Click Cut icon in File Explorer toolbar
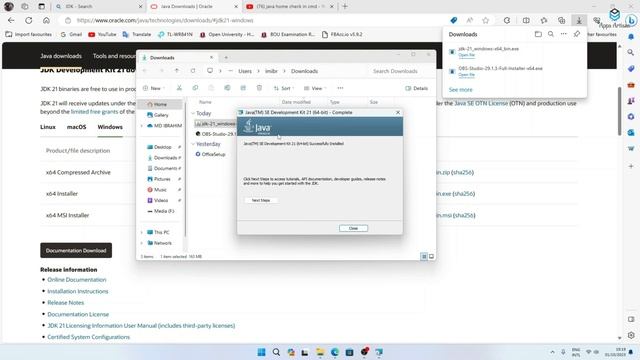Viewport: 640px width, 360px height. coord(179,88)
